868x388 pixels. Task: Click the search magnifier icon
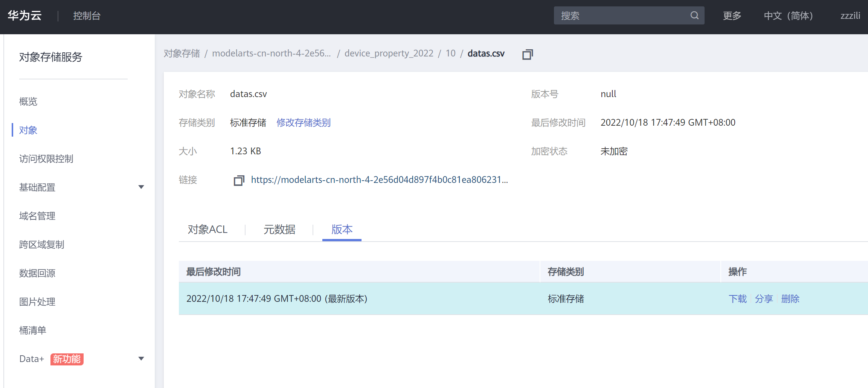[x=694, y=15]
